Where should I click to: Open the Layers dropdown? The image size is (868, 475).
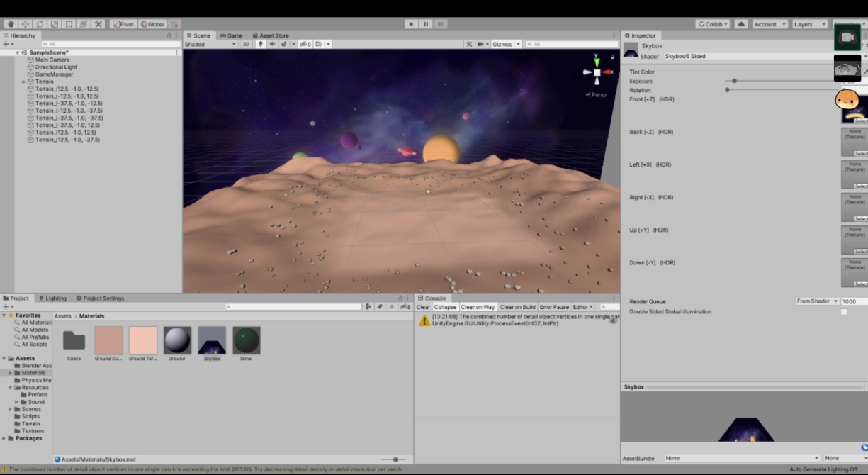point(808,24)
